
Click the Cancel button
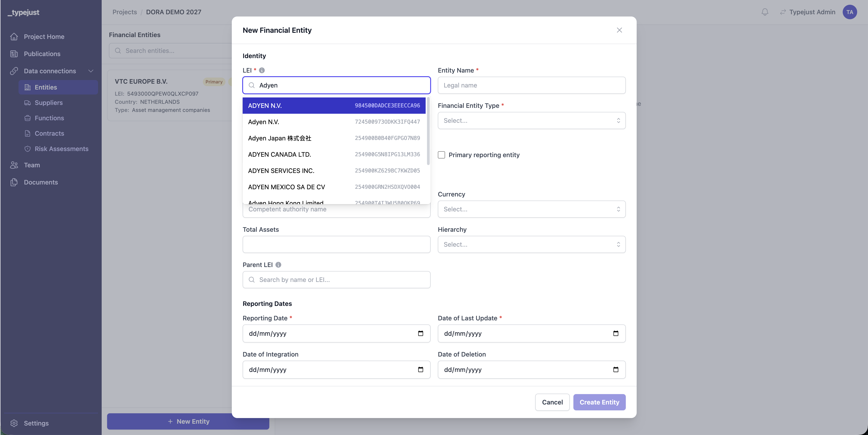point(552,402)
